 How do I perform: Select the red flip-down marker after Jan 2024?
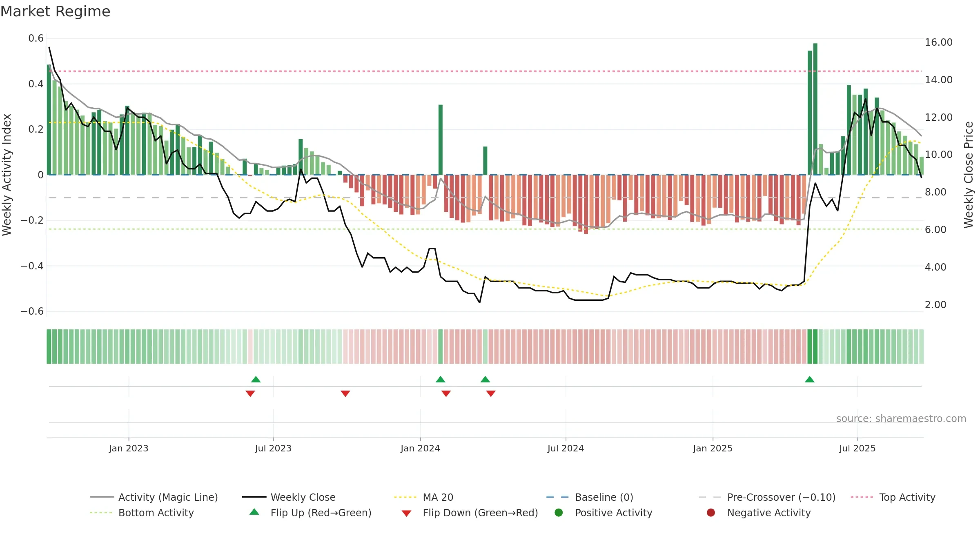[x=446, y=393]
